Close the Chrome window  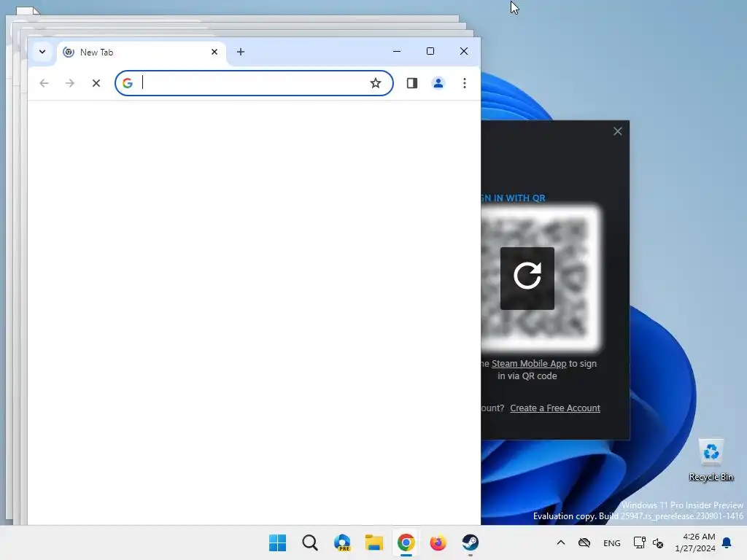point(463,52)
